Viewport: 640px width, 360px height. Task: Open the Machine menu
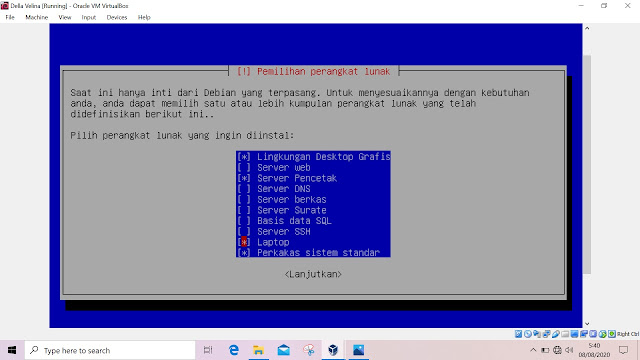pyautogui.click(x=36, y=17)
